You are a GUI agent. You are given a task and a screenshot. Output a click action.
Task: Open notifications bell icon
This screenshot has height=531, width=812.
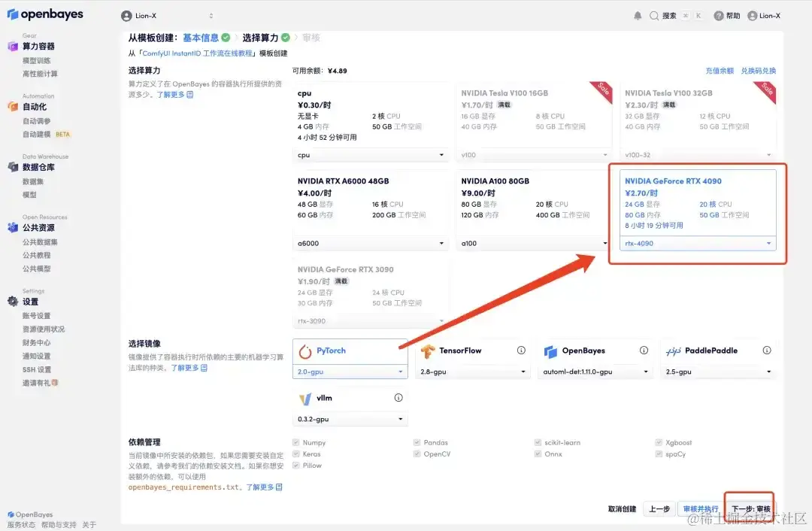coord(638,16)
